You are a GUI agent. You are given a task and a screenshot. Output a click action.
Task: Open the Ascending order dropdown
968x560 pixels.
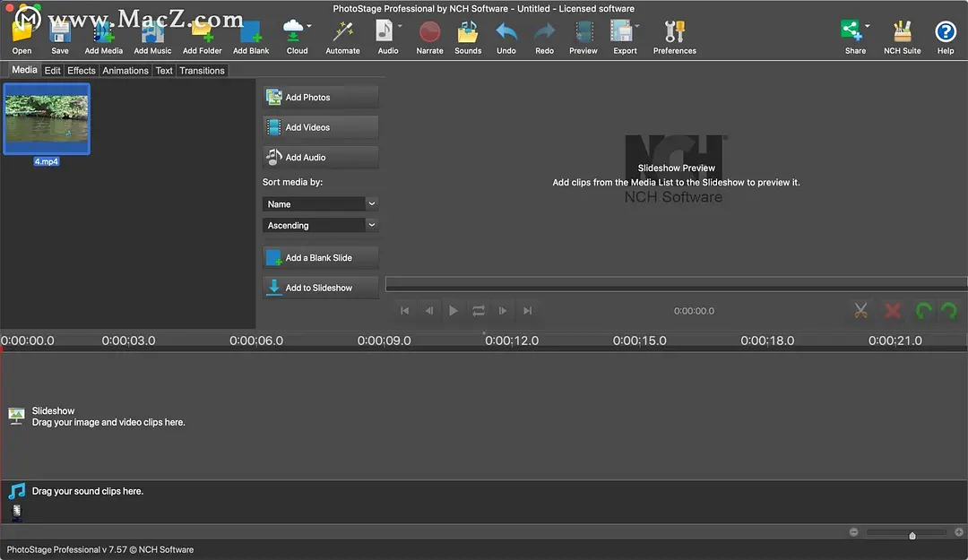click(x=320, y=226)
